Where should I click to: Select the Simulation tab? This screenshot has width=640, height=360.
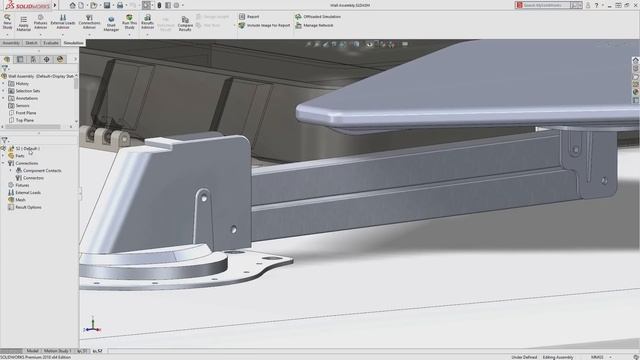coord(73,43)
